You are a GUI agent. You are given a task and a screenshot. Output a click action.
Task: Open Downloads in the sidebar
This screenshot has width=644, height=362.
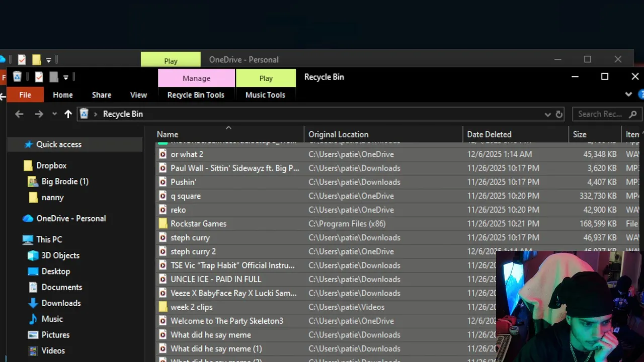point(61,303)
